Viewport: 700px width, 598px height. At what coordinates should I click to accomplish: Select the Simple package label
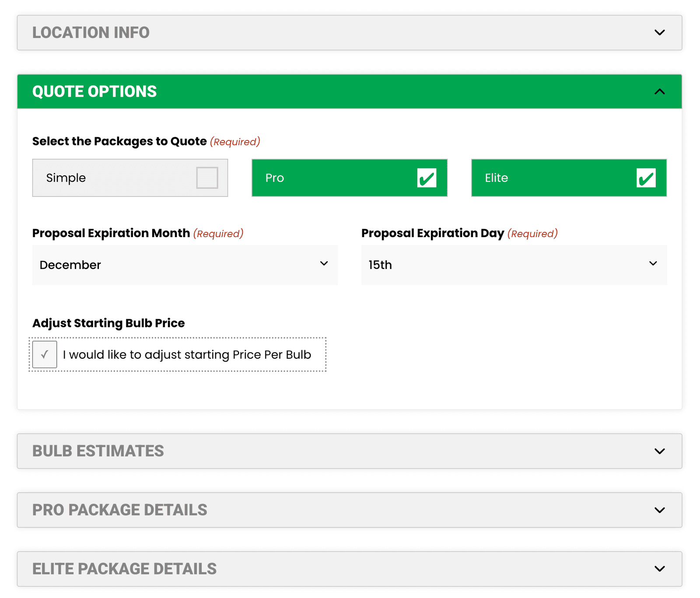(x=66, y=178)
